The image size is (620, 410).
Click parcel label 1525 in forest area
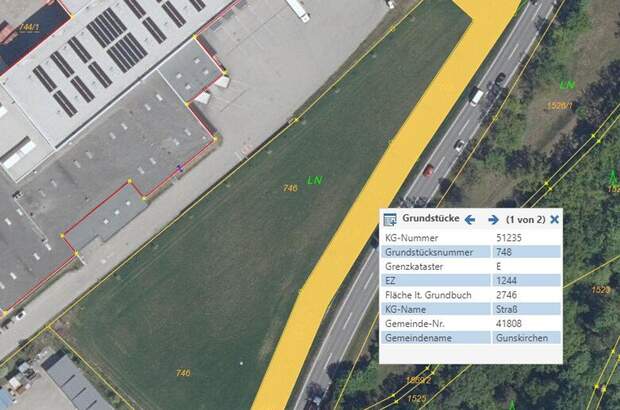(416, 398)
